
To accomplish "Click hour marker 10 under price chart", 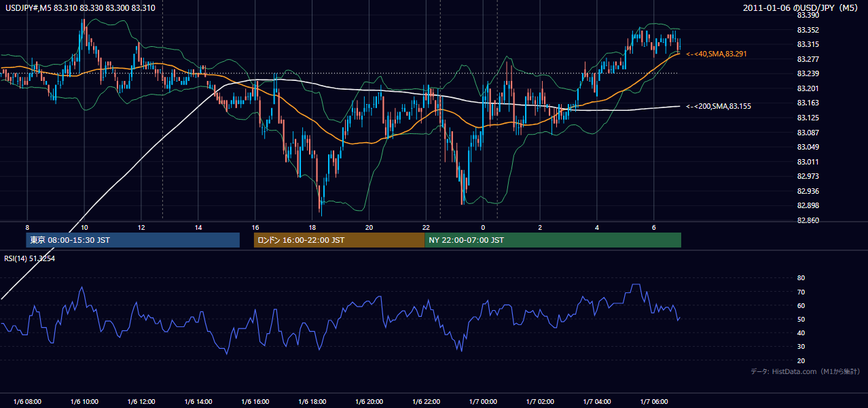I will 84,227.
